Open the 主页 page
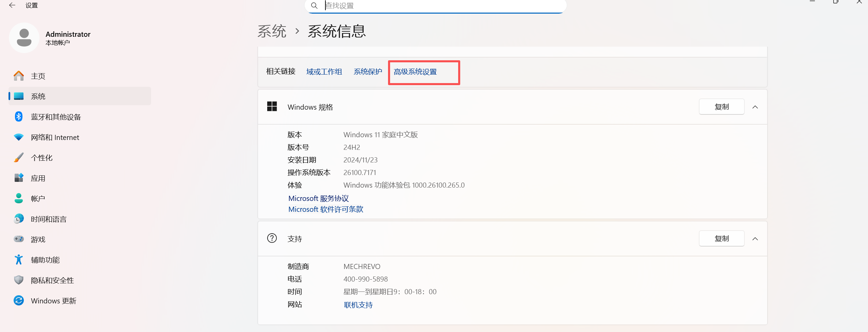The image size is (868, 332). [80, 76]
